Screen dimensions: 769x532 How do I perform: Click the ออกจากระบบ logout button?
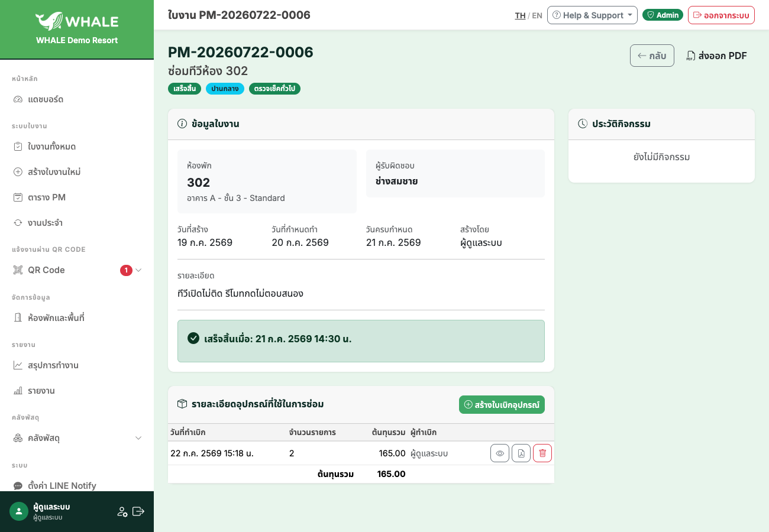[722, 15]
